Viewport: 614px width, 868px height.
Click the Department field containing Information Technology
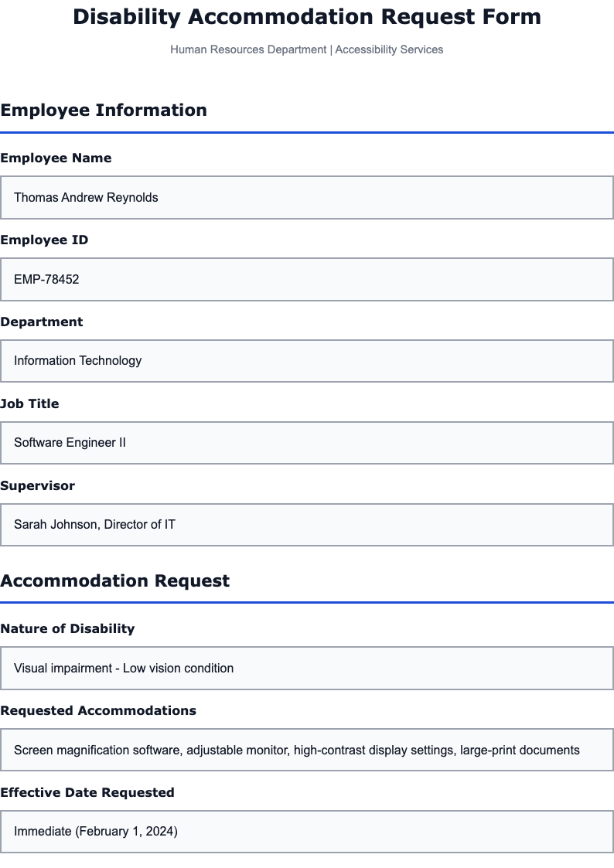coord(307,361)
